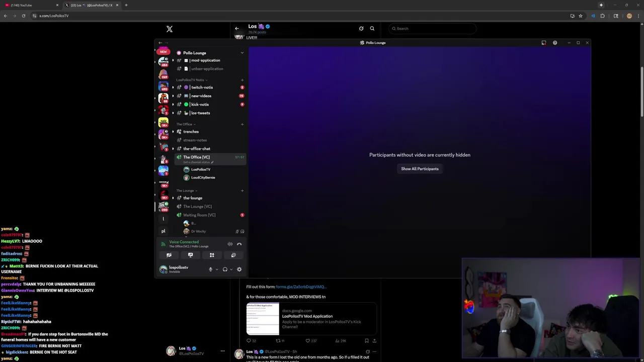Open the-office-chat channel
644x362 pixels.
[x=209, y=149]
